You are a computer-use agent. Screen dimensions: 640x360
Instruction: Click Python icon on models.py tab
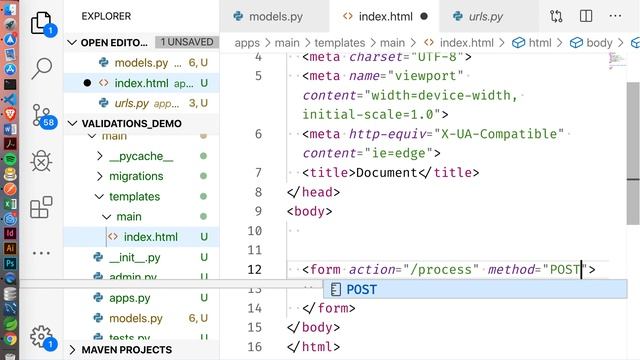point(238,16)
